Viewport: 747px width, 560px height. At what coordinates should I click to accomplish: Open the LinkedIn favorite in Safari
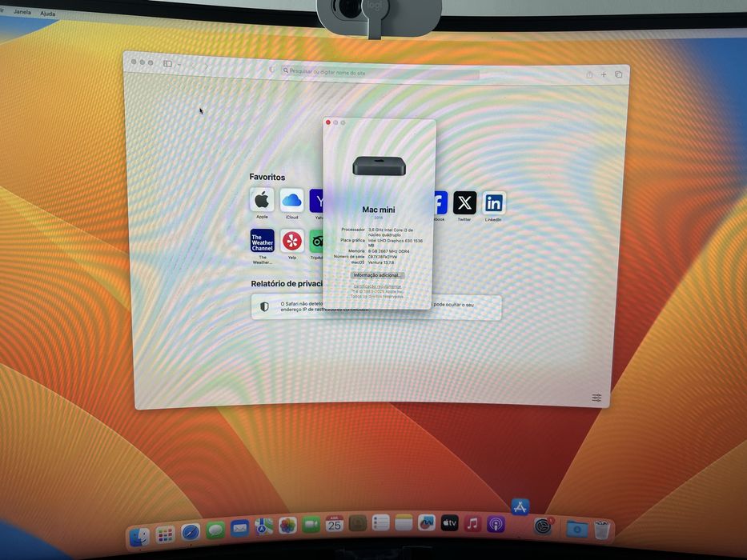[493, 204]
